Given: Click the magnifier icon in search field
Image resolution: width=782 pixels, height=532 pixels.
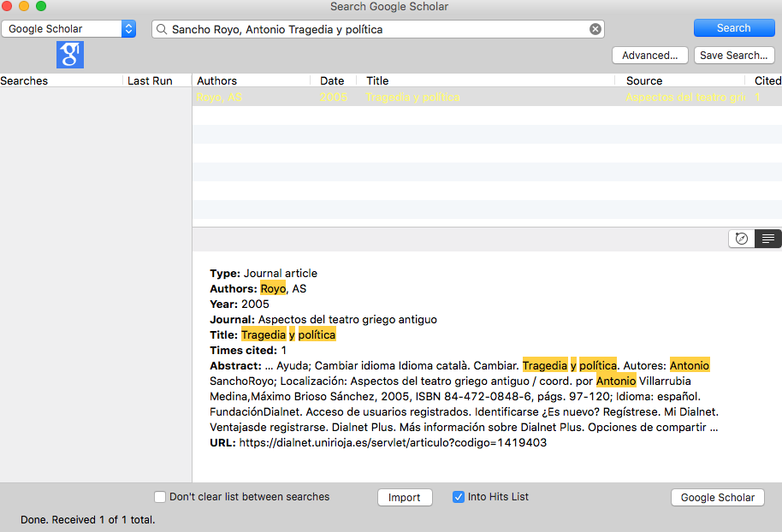Looking at the screenshot, I should [x=162, y=29].
